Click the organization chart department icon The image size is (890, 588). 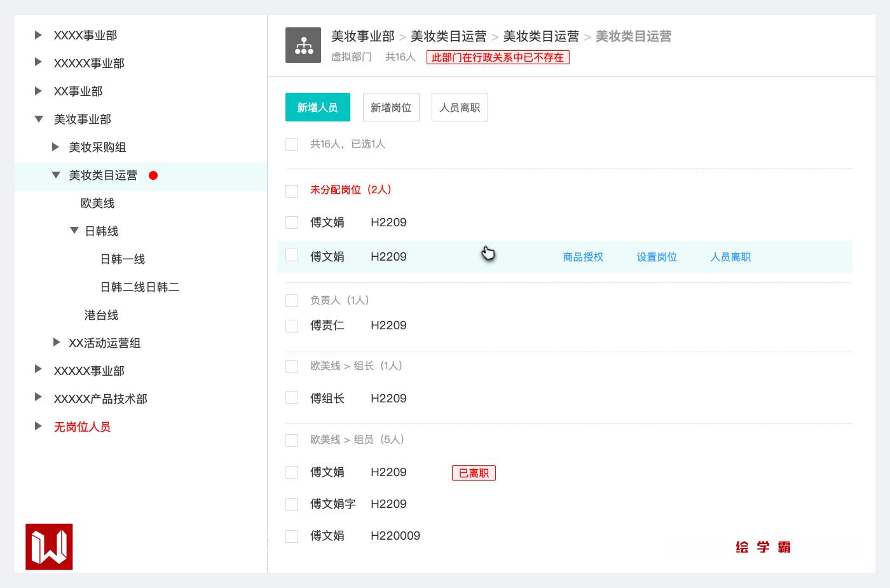coord(303,45)
